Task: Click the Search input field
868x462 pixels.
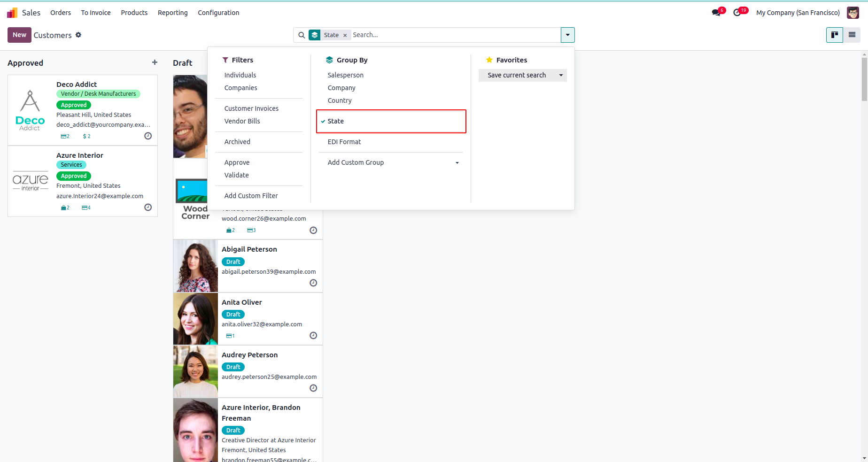Action: [455, 35]
